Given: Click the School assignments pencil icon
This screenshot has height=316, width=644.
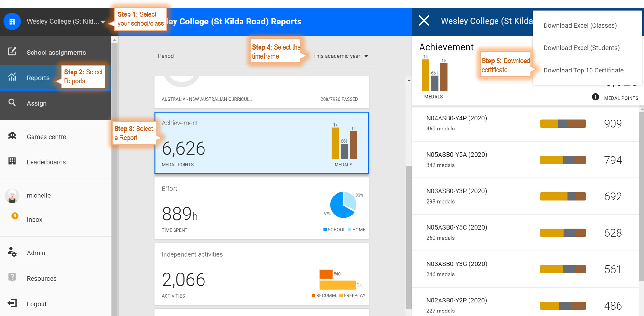Looking at the screenshot, I should coord(12,52).
